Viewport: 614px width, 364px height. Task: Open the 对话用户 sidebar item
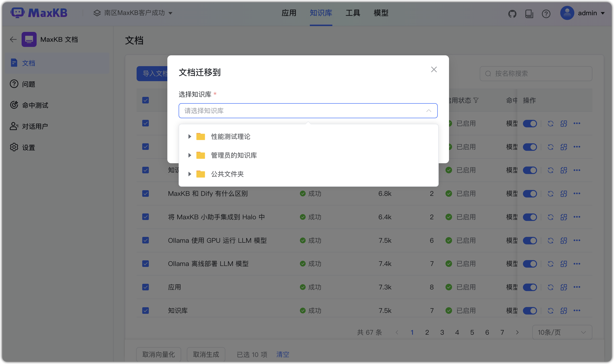57,126
